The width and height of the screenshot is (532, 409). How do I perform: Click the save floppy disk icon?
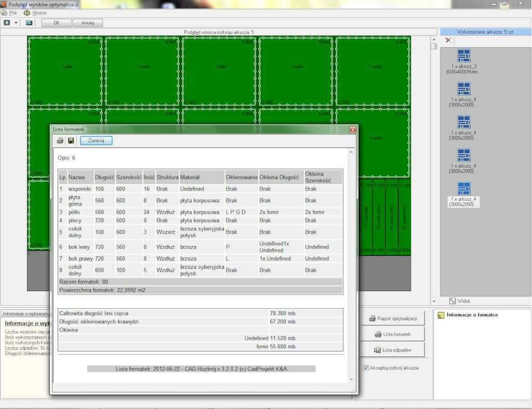click(x=71, y=141)
